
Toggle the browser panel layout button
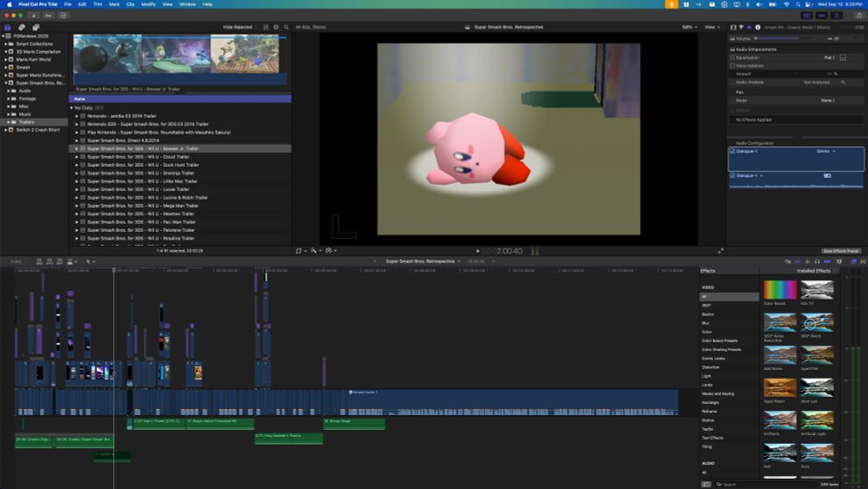807,16
